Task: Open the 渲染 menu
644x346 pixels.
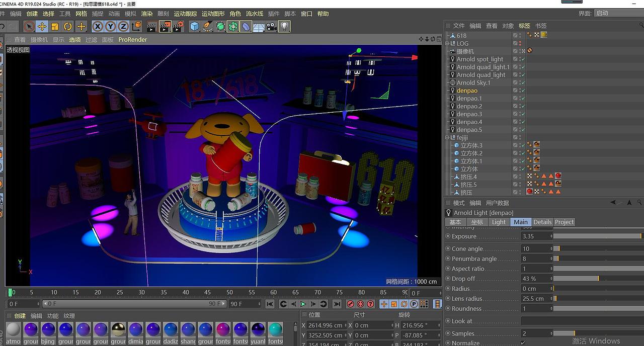Action: click(146, 14)
